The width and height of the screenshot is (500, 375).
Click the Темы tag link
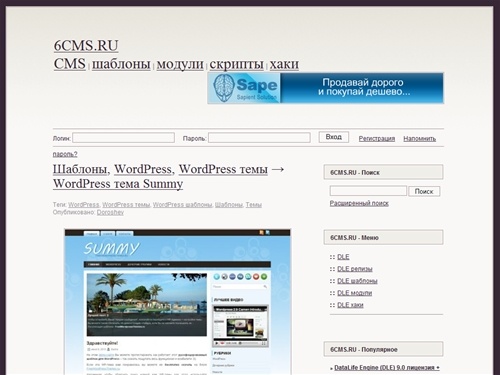click(254, 205)
